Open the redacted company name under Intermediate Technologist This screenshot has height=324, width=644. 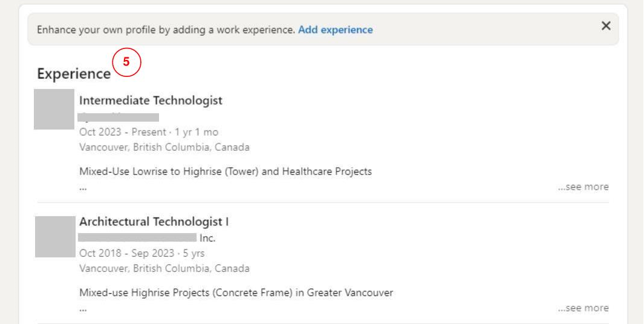[x=119, y=117]
